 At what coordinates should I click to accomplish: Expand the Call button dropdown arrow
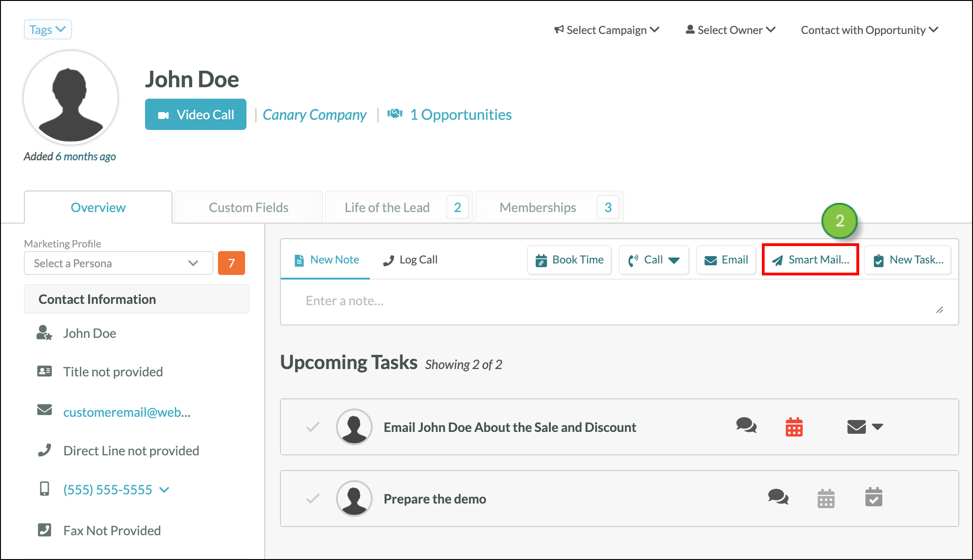[x=674, y=260]
